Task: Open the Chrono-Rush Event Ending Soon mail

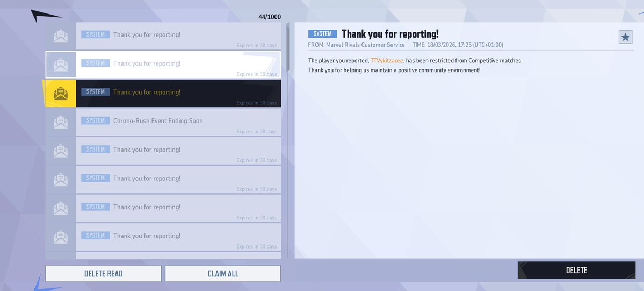Action: (x=163, y=122)
